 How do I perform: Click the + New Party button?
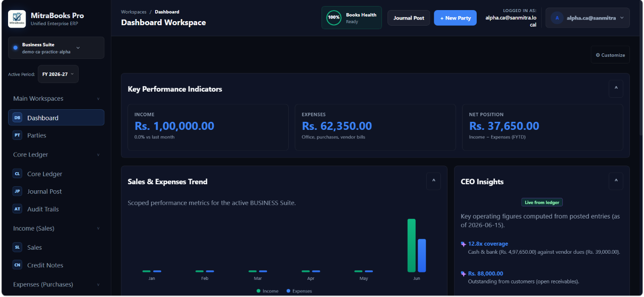(x=455, y=18)
